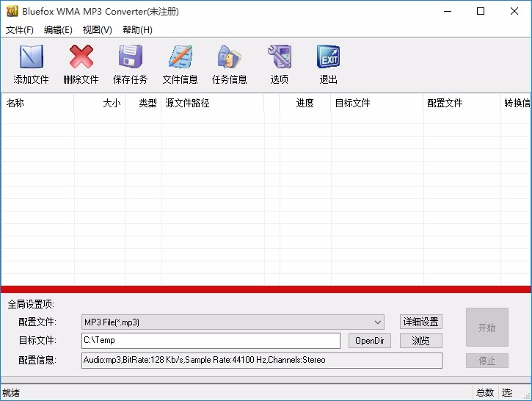Click the 源文件路径 column header

pos(213,103)
